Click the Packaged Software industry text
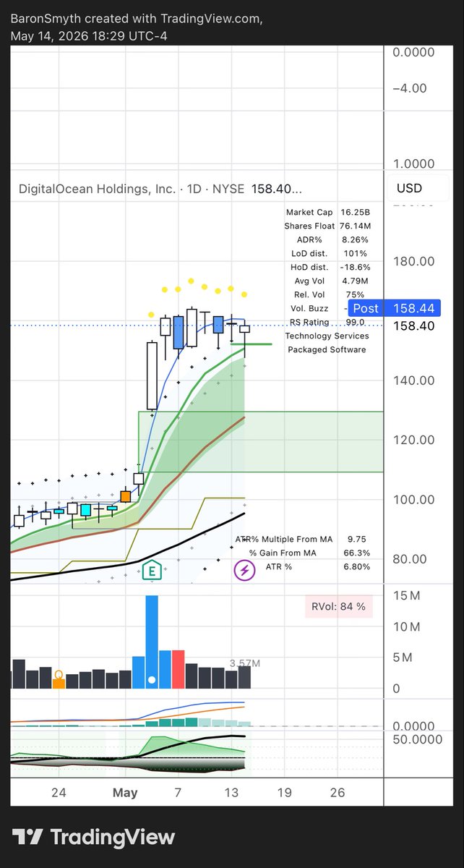The image size is (464, 868). [327, 349]
